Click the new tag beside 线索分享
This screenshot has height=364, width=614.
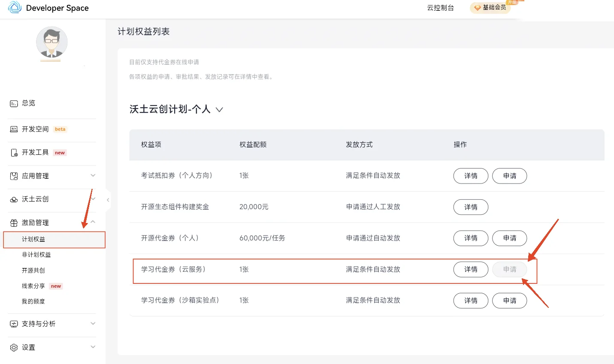(56, 286)
